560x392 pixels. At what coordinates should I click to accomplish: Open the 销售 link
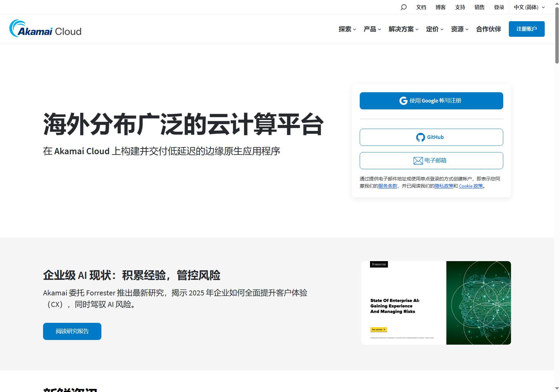pyautogui.click(x=480, y=7)
